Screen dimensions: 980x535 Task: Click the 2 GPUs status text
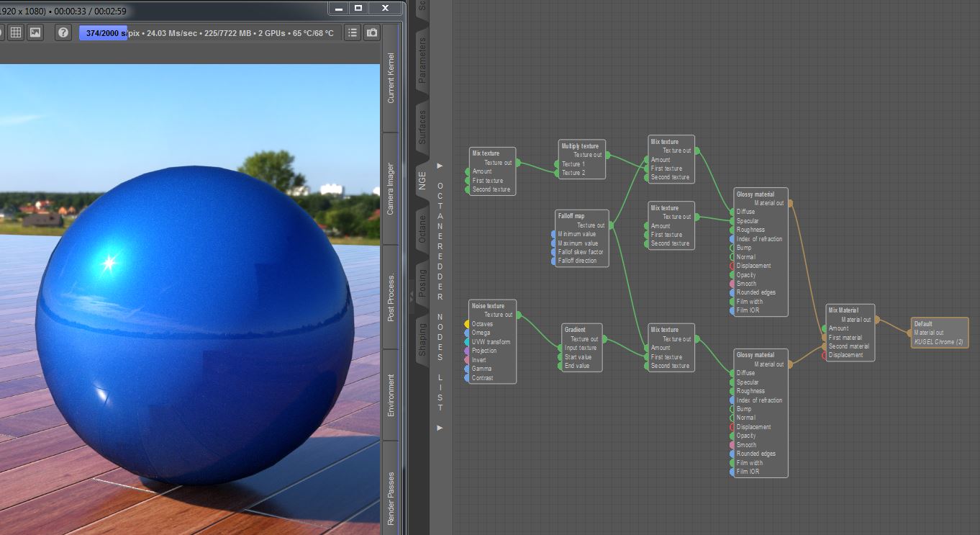272,33
